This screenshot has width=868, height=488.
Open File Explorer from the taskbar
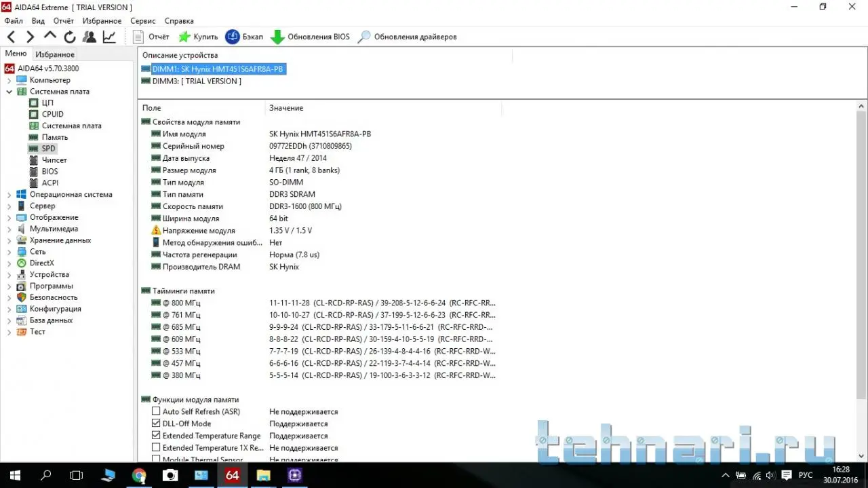coord(263,475)
